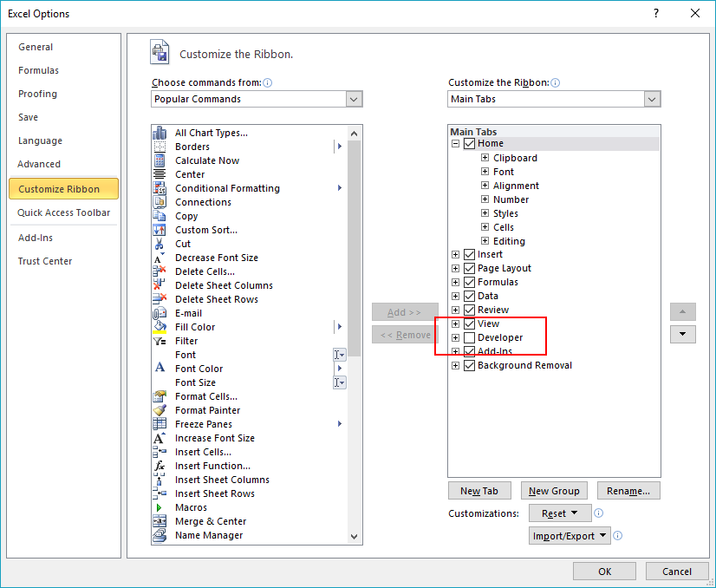716x588 pixels.
Task: Click the OK button
Action: tap(604, 572)
